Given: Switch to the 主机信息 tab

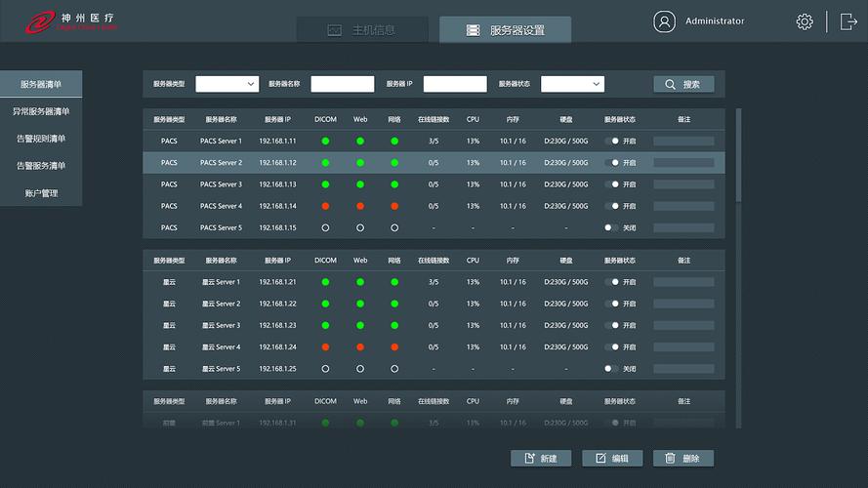Looking at the screenshot, I should point(362,30).
